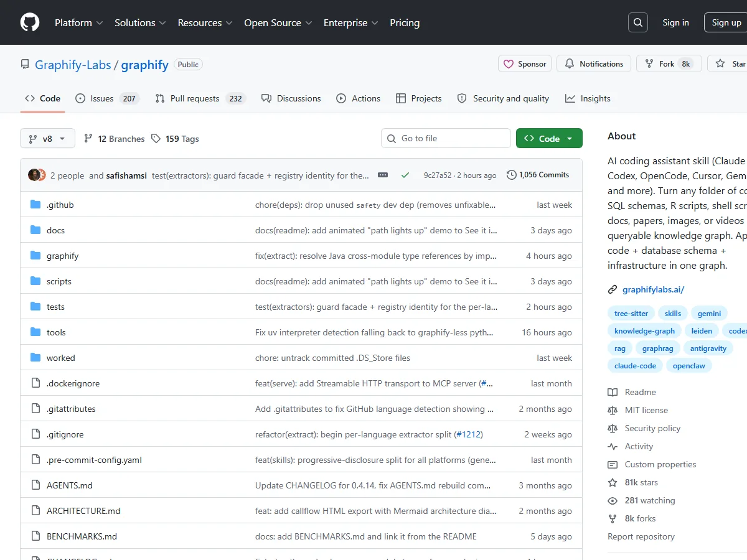Open the graphify source folder
Screen dimensions: 747x560
tap(62, 256)
